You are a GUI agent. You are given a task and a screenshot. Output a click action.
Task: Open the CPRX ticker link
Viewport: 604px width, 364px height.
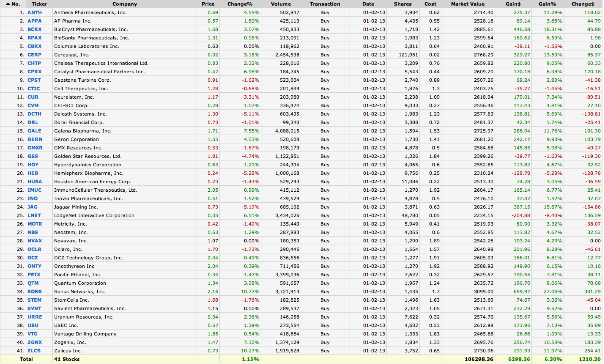(x=34, y=72)
